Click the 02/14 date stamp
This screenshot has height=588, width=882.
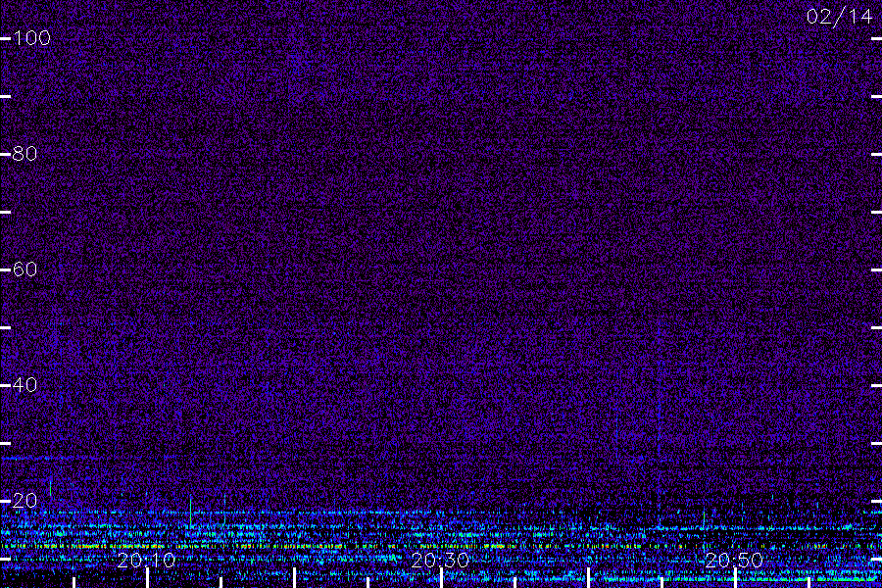point(839,17)
